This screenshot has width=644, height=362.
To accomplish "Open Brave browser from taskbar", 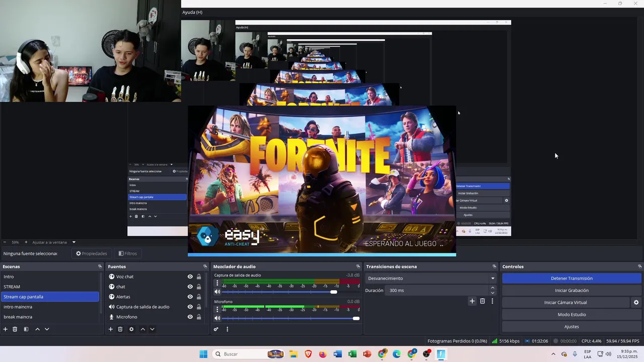I will coord(308,354).
